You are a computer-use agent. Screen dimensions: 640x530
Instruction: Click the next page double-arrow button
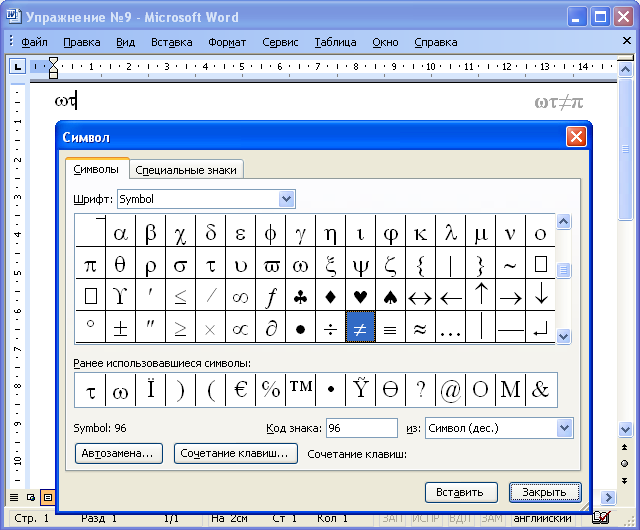(x=624, y=481)
